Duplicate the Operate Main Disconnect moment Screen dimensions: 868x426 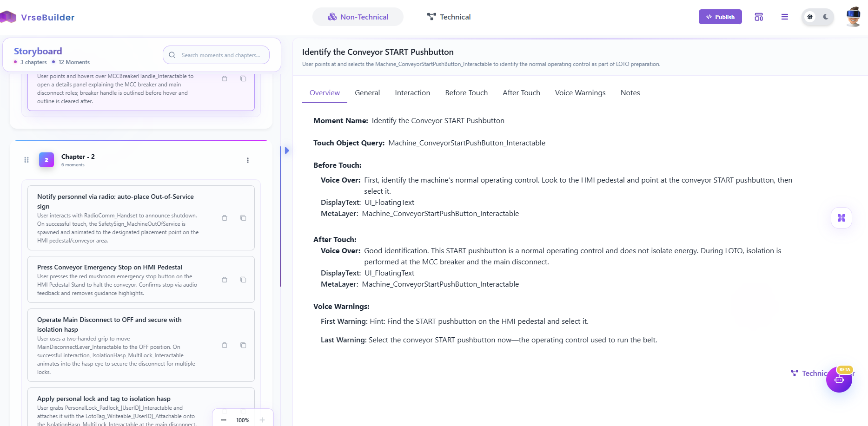click(x=243, y=345)
